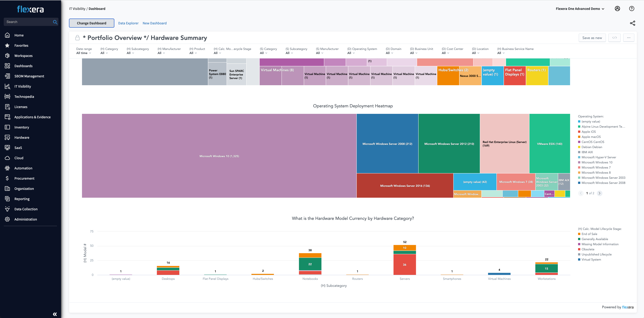Click the Change Dashboard button
Screen dimensions: 644x318
click(91, 23)
